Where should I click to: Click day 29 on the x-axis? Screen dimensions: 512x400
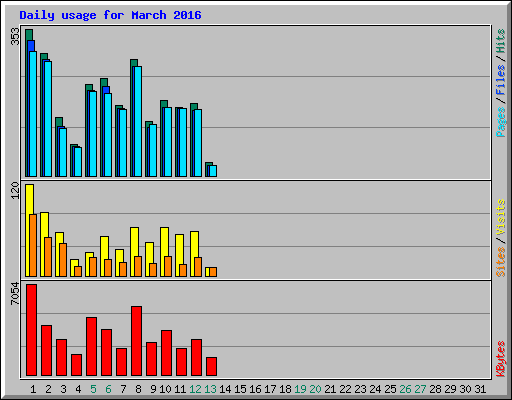[x=450, y=389]
